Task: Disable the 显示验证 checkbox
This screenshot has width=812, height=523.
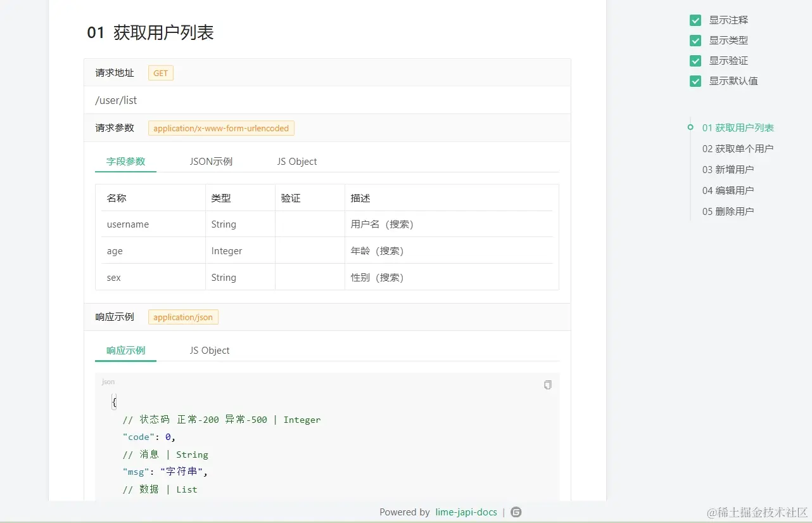Action: [695, 61]
